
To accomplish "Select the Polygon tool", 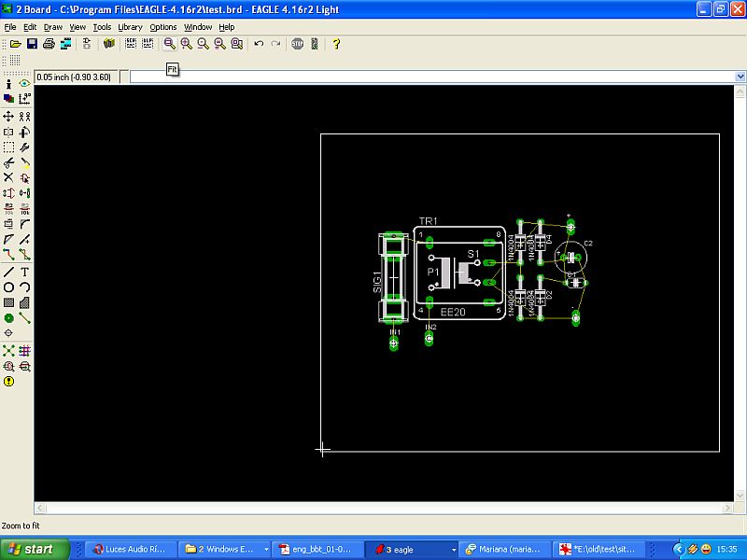I will [25, 302].
